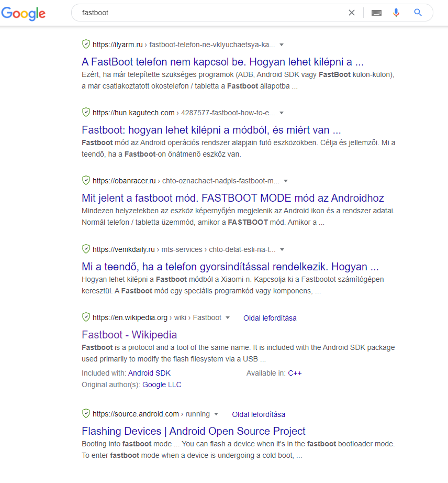This screenshot has width=448, height=483.
Task: Click the snippet beginning 'Fastboot is a protocol'
Action: 238,353
